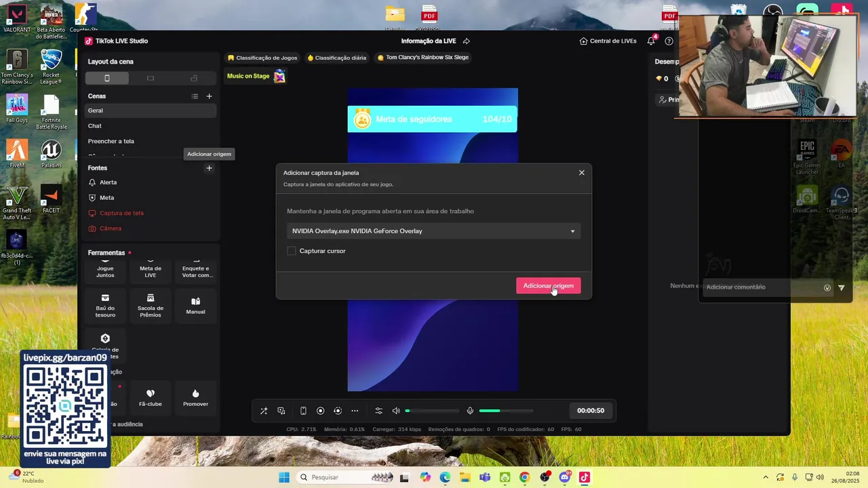Adjust the speaker volume slider
868x488 pixels.
click(x=432, y=411)
